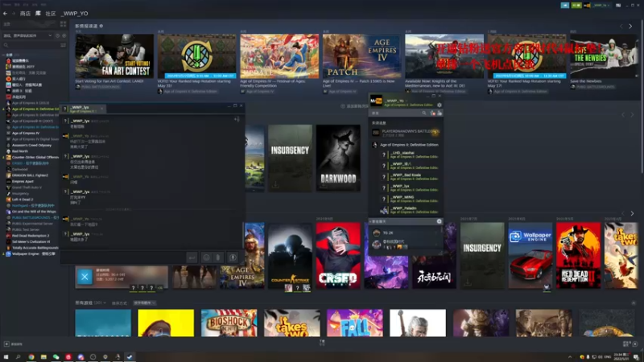Open chat with _WWP_Bad Koala
This screenshot has width=644, height=362.
[x=411, y=177]
